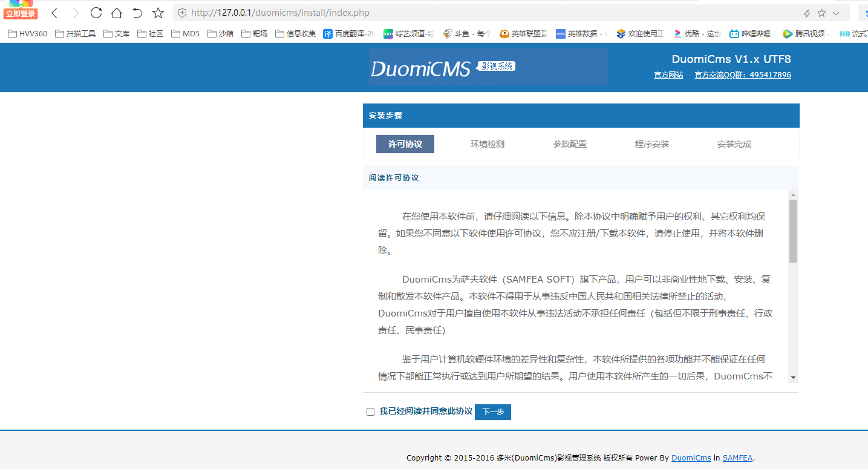Click the DuomiCMS logo banner
The image size is (868, 469).
(488, 67)
